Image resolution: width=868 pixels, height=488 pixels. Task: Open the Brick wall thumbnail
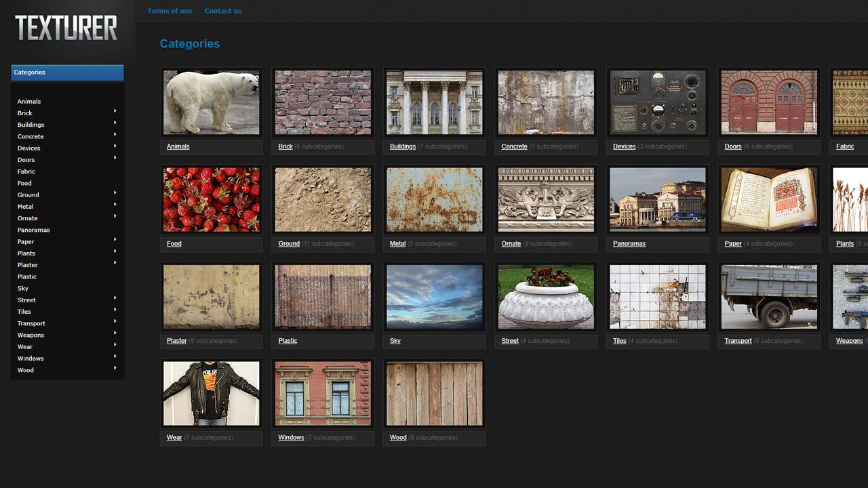[x=323, y=102]
